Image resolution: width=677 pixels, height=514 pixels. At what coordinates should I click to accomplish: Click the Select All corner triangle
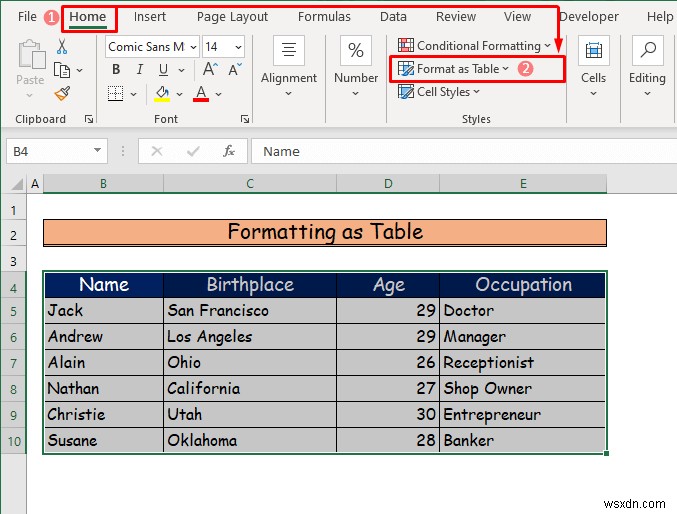coord(17,184)
